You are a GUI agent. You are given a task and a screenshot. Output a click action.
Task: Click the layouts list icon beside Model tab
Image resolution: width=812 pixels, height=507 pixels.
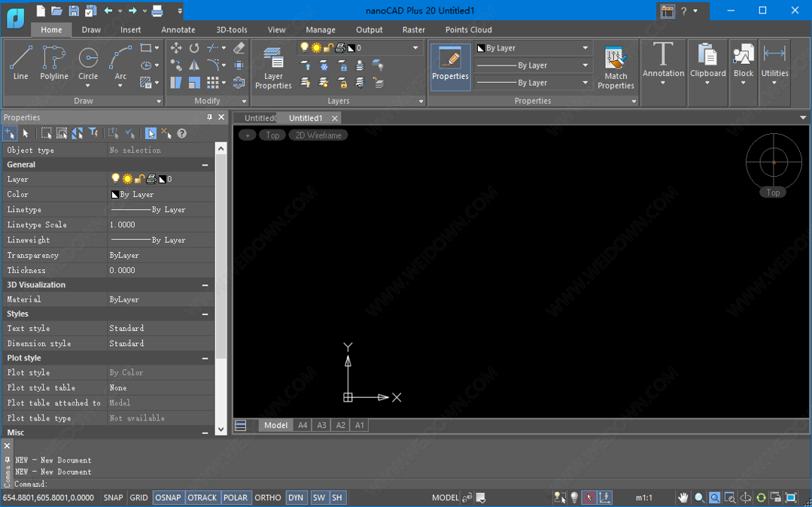tap(240, 426)
